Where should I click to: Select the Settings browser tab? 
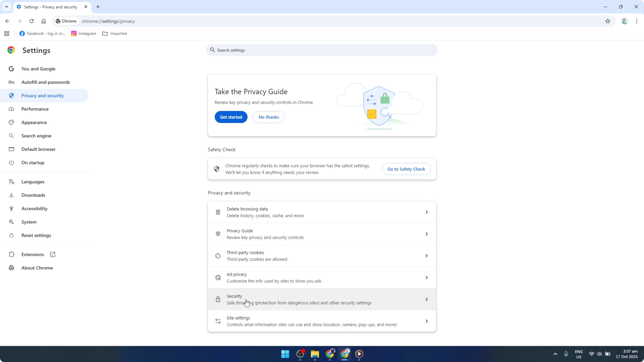click(50, 7)
